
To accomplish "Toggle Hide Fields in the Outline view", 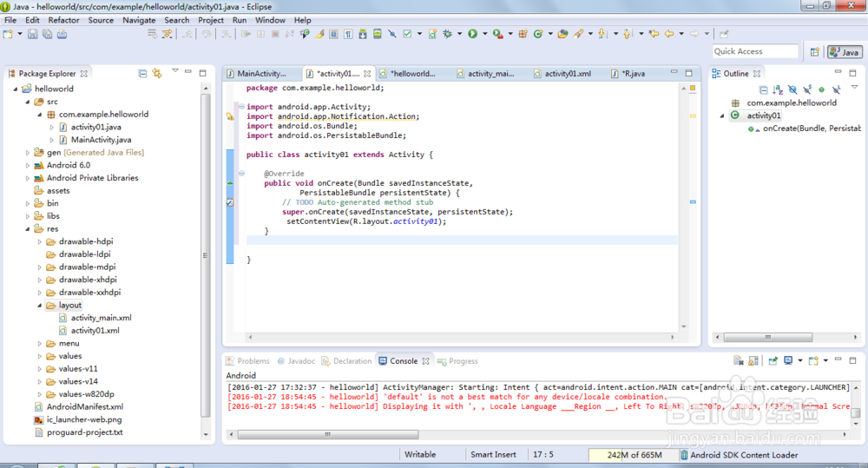I will click(x=792, y=89).
